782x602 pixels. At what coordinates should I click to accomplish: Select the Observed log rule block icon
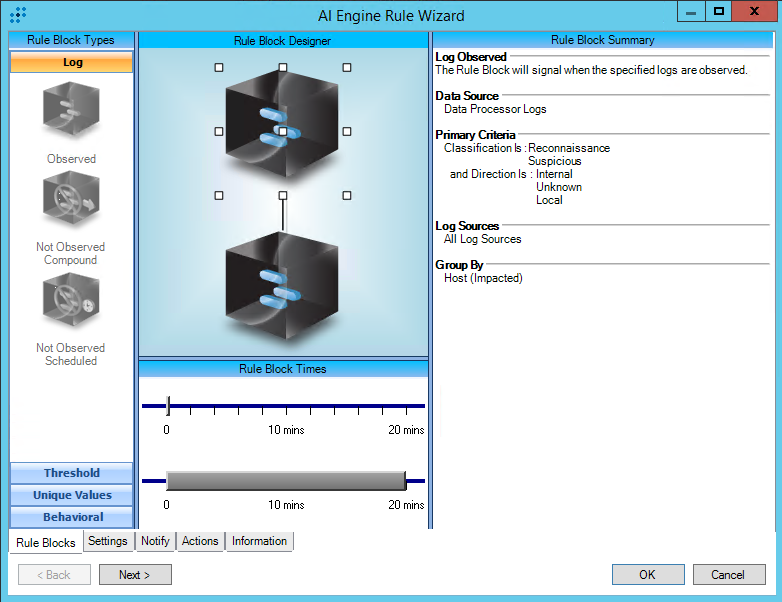click(71, 110)
